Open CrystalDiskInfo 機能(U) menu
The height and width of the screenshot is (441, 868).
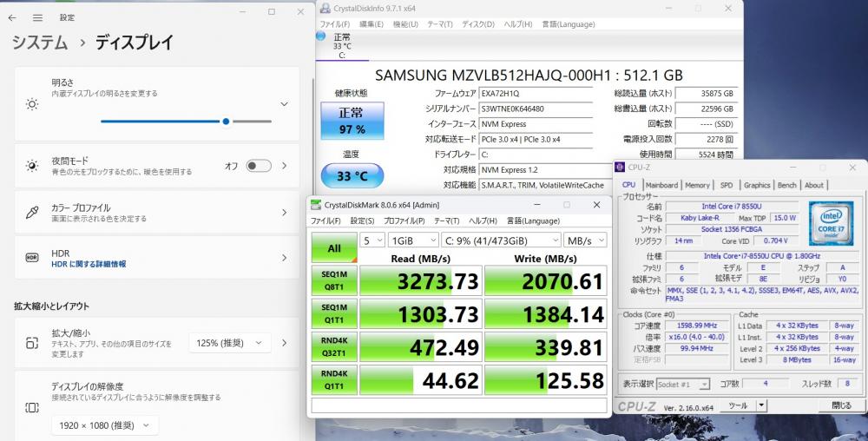[405, 24]
